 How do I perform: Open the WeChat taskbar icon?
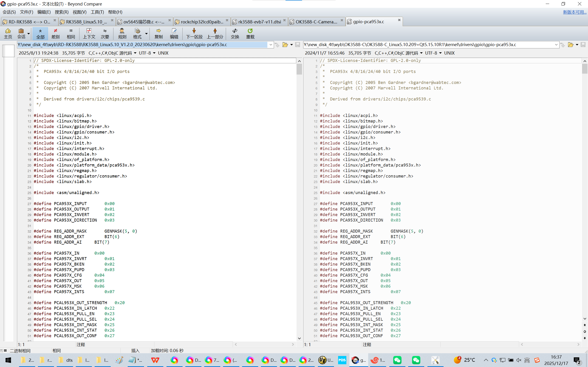[x=397, y=360]
